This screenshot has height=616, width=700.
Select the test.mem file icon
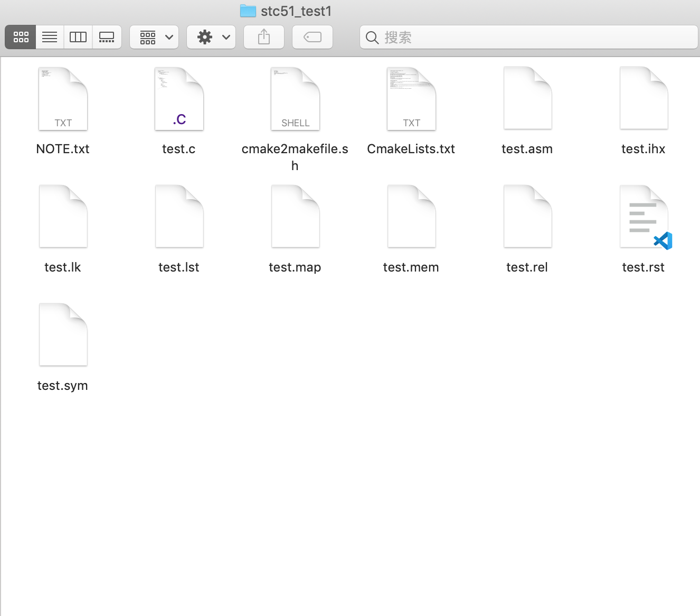pyautogui.click(x=411, y=217)
